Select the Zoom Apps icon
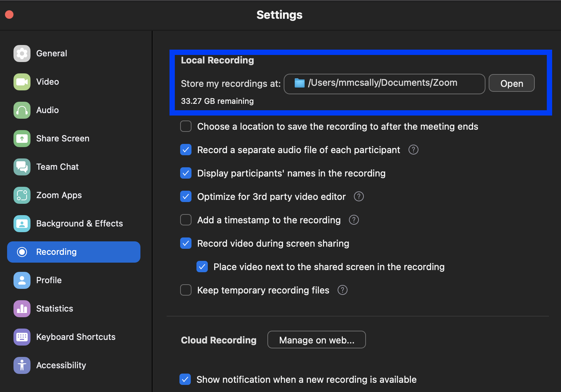561x392 pixels. click(x=22, y=195)
